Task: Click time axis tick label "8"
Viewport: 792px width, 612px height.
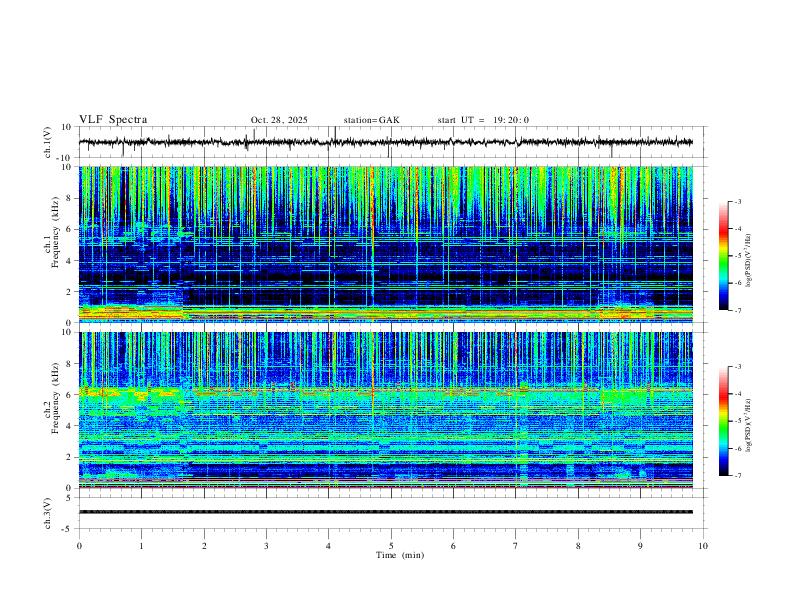Action: 578,546
